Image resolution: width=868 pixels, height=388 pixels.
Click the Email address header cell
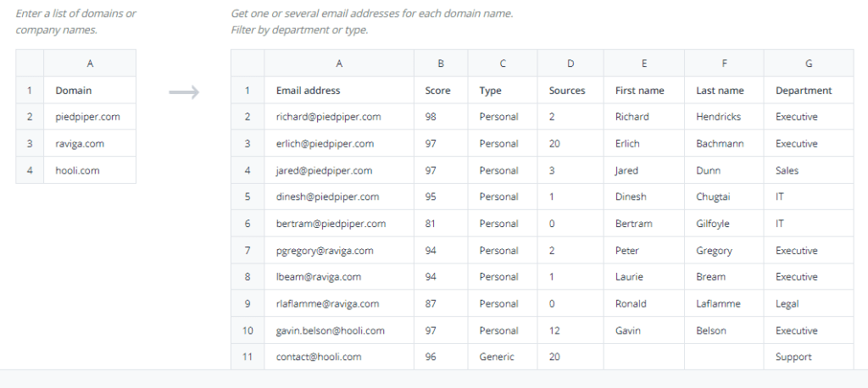pos(339,90)
